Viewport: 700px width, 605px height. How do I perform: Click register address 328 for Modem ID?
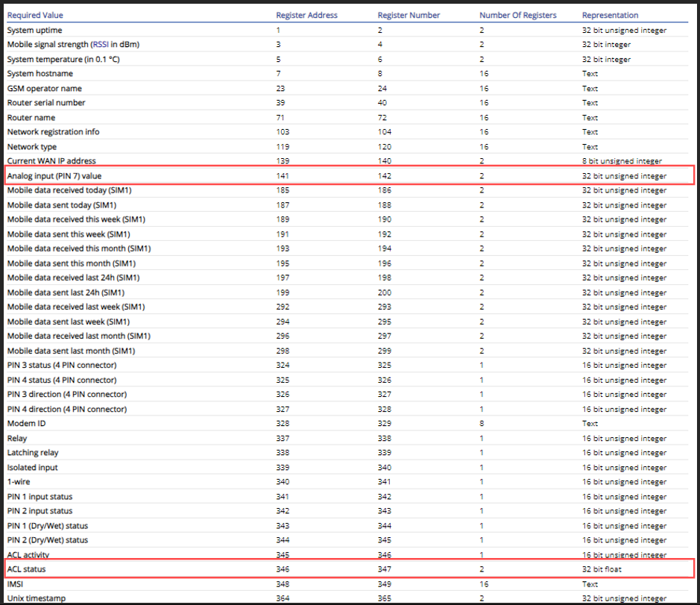pyautogui.click(x=283, y=424)
